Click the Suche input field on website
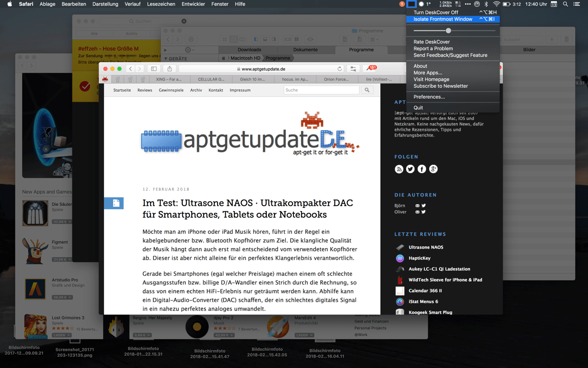This screenshot has width=588, height=368. coord(321,90)
